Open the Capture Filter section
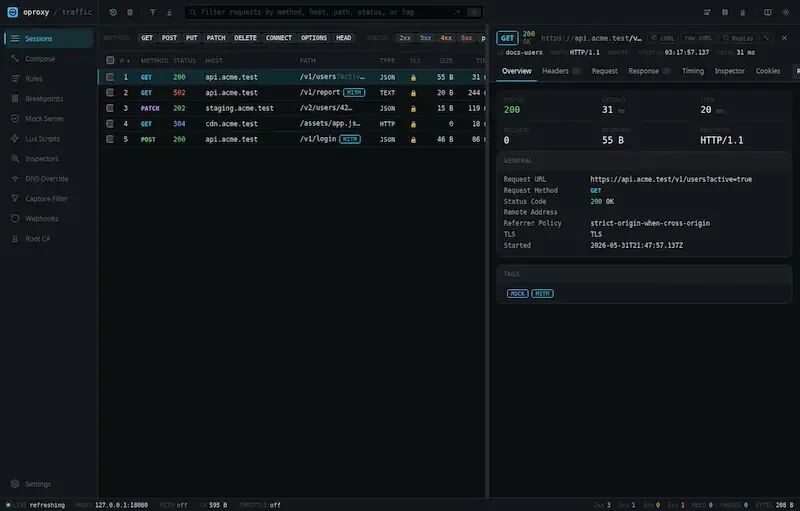The height and width of the screenshot is (511, 800). tap(48, 198)
